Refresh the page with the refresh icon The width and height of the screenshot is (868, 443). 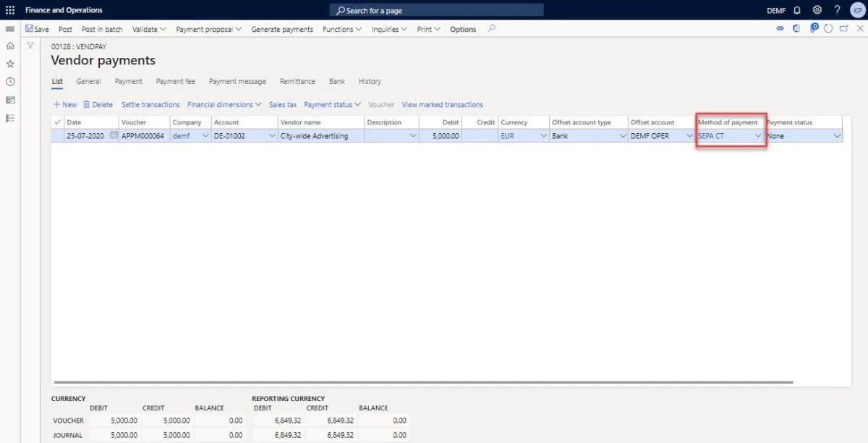(829, 28)
